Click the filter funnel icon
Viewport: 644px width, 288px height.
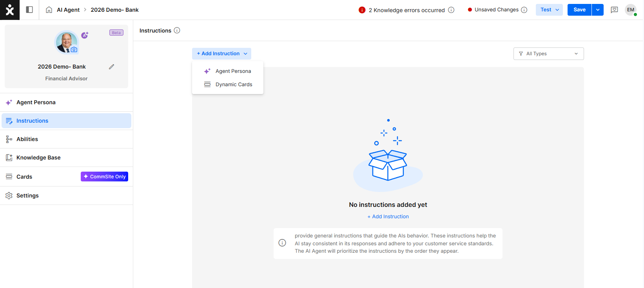[521, 54]
